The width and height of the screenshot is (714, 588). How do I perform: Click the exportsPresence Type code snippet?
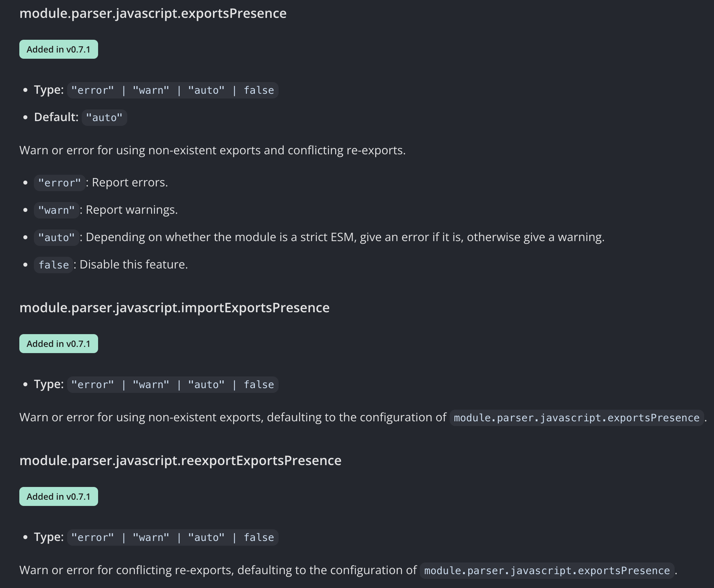173,90
